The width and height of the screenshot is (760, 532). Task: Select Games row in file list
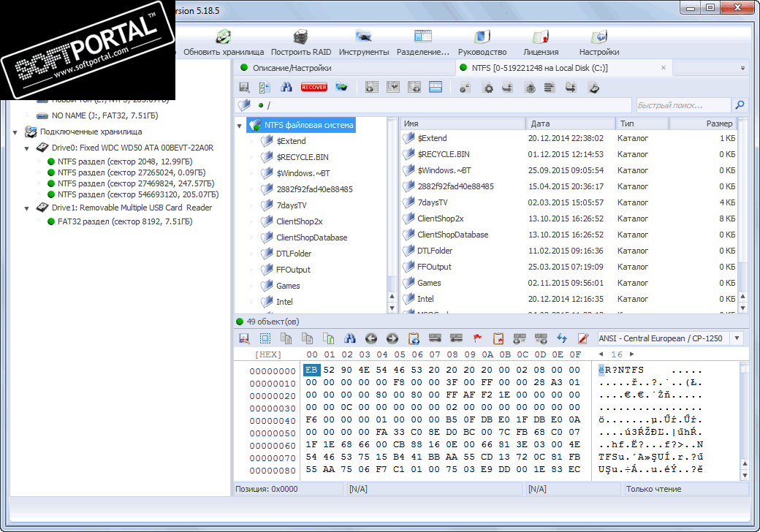pyautogui.click(x=568, y=283)
